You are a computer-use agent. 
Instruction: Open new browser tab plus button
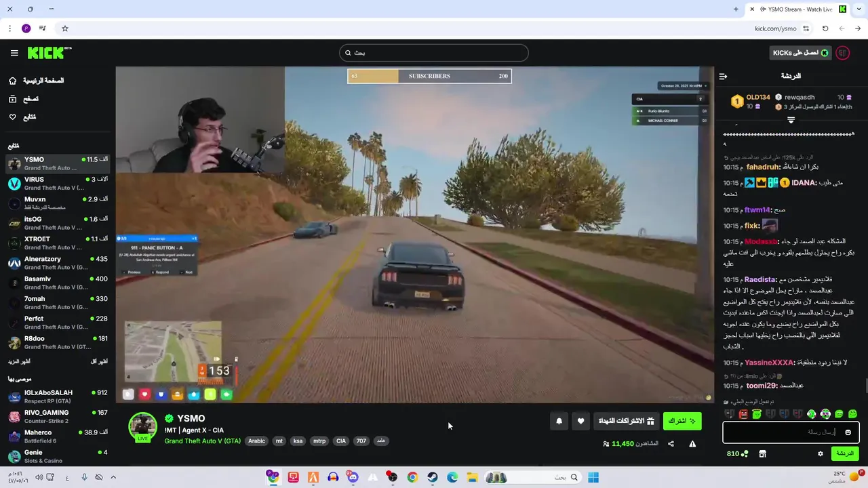pyautogui.click(x=736, y=9)
